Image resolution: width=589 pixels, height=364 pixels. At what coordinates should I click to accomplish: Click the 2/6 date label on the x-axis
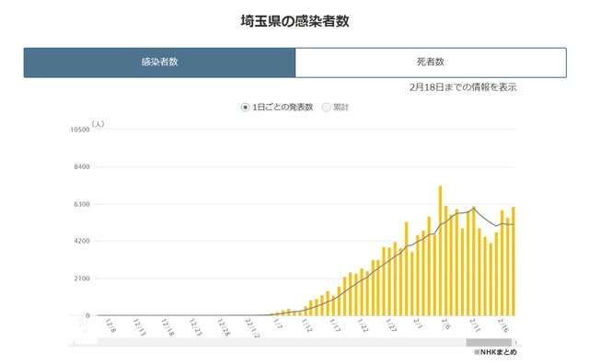(x=445, y=324)
